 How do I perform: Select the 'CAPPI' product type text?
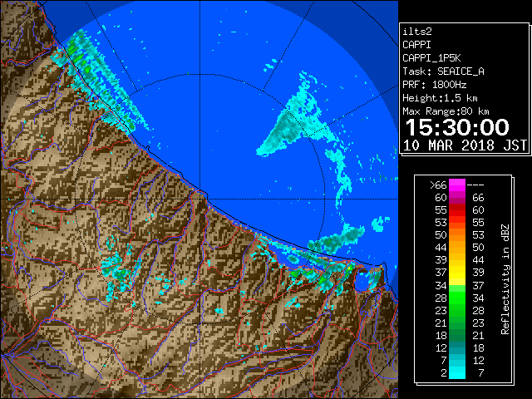point(416,45)
